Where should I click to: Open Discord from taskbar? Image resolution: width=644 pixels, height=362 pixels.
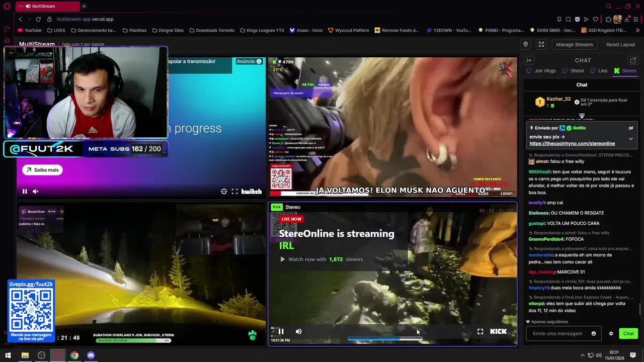(x=91, y=355)
